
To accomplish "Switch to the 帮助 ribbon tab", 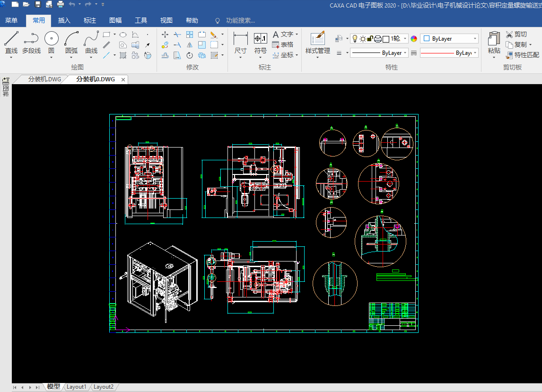I will 192,20.
